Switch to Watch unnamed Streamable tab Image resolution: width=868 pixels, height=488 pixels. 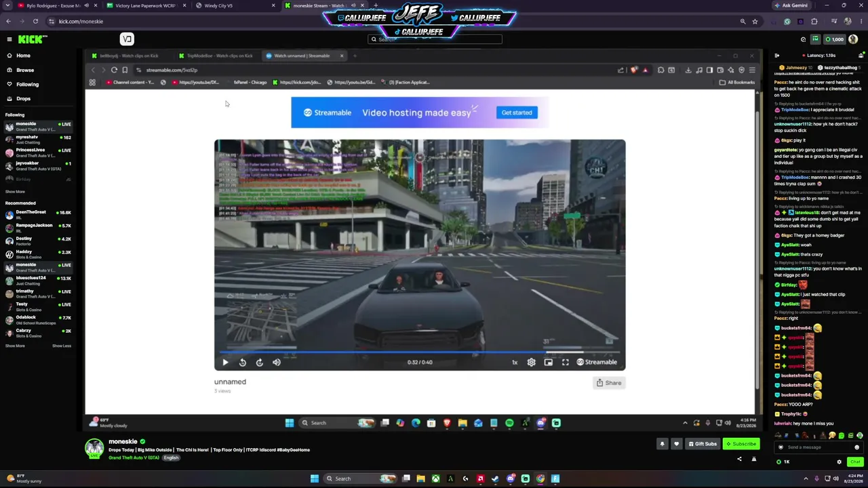304,56
